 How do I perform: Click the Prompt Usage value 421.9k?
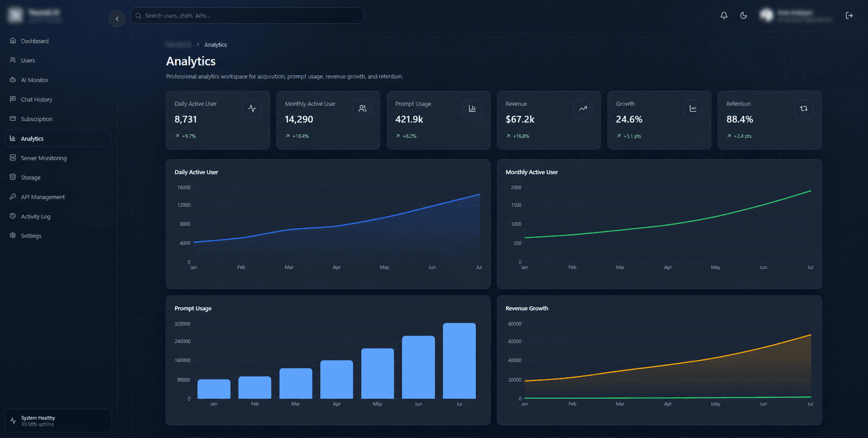[409, 119]
